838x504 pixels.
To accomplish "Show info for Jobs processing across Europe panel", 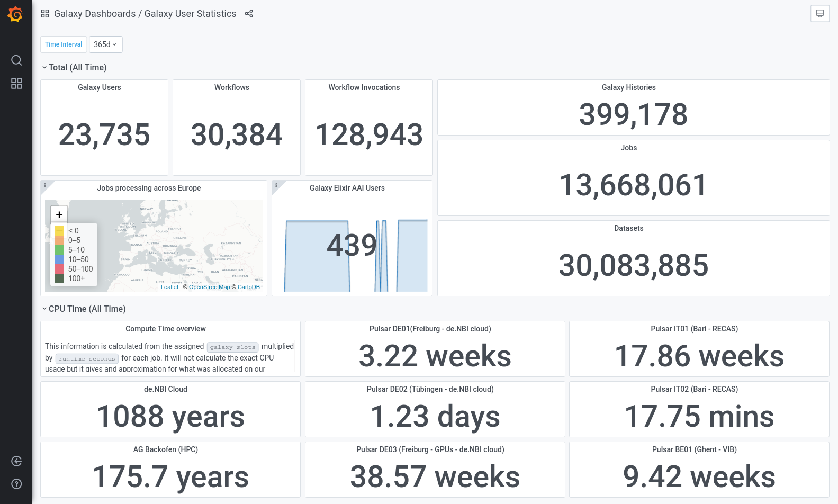I will coord(45,185).
